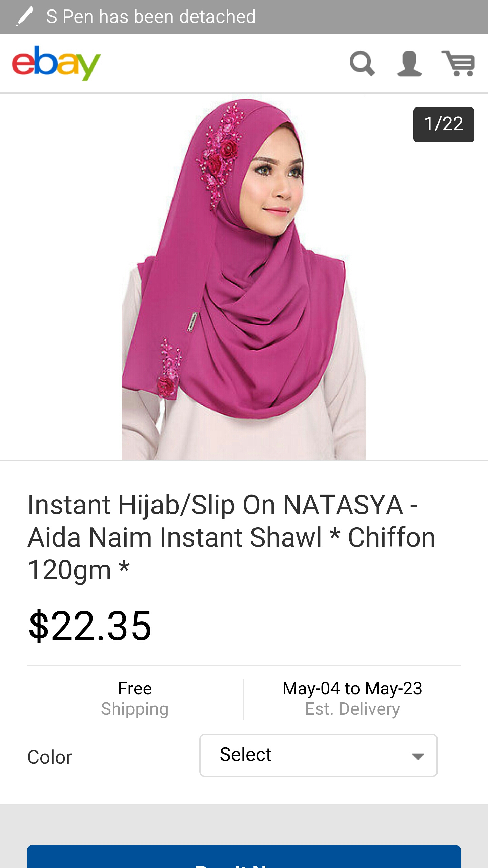Tap the $22.35 price
This screenshot has width=488, height=868.
(x=90, y=626)
